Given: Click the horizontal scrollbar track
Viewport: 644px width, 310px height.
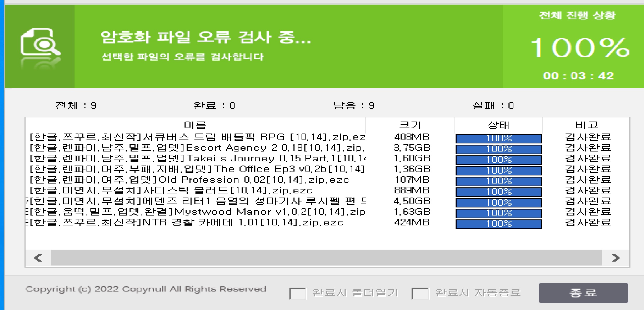Looking at the screenshot, I should (x=326, y=258).
